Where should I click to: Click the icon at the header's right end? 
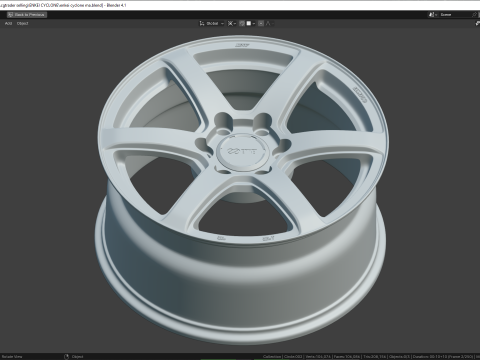click(478, 23)
